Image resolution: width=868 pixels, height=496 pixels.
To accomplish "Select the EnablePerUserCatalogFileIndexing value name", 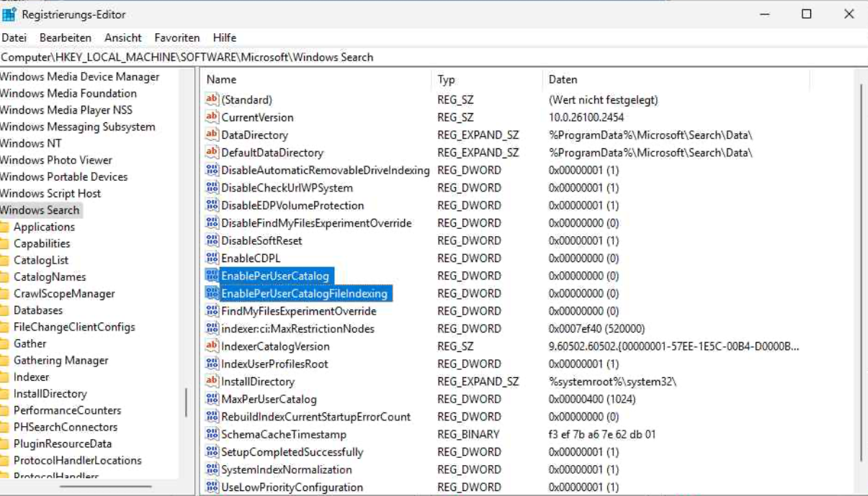I will [x=305, y=294].
